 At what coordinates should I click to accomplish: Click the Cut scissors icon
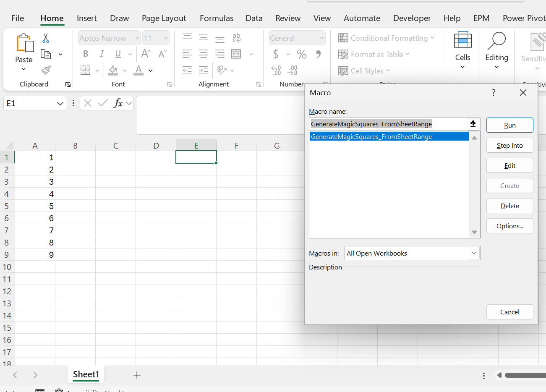(46, 38)
